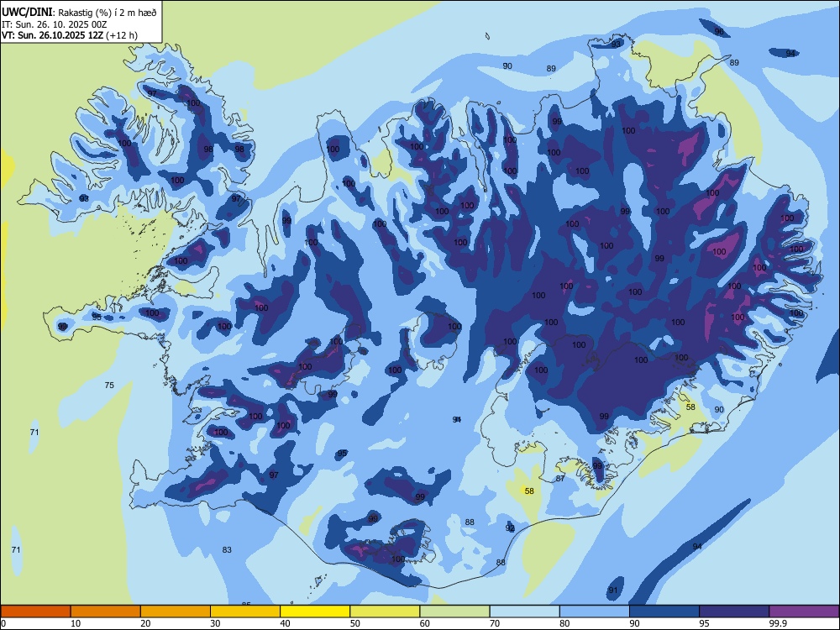Click the map value '83' off the south coast

227,549
